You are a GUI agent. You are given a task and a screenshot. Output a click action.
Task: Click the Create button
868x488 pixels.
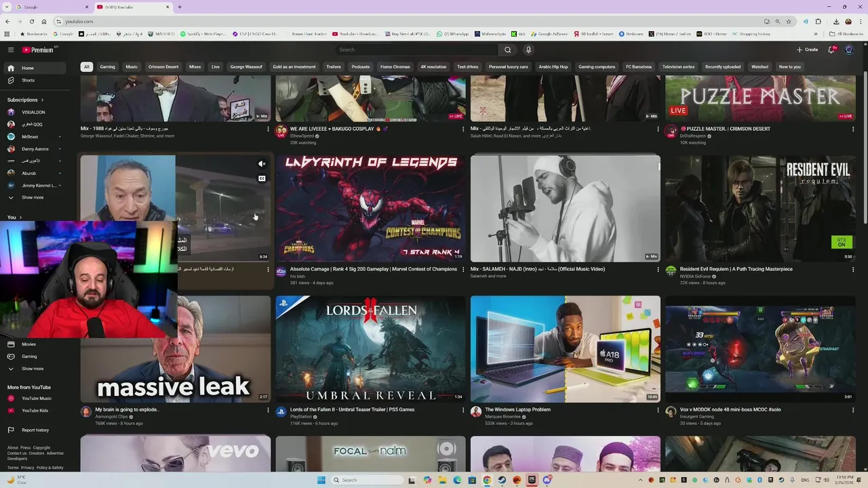tap(807, 49)
